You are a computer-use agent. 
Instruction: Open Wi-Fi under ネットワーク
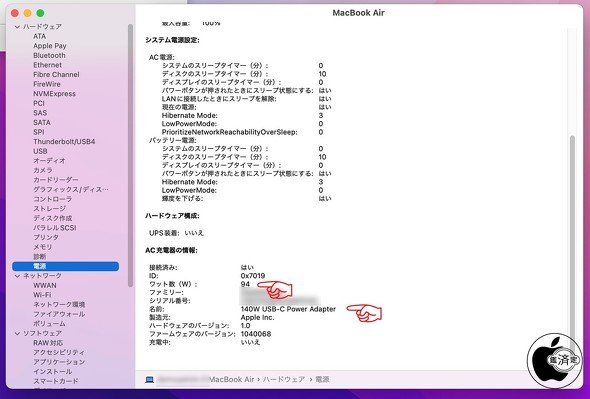click(42, 295)
